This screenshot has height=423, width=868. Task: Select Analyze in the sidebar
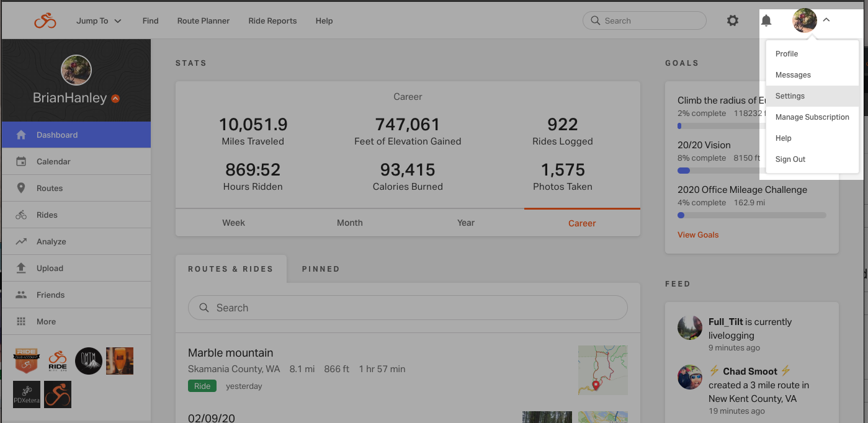pyautogui.click(x=76, y=241)
